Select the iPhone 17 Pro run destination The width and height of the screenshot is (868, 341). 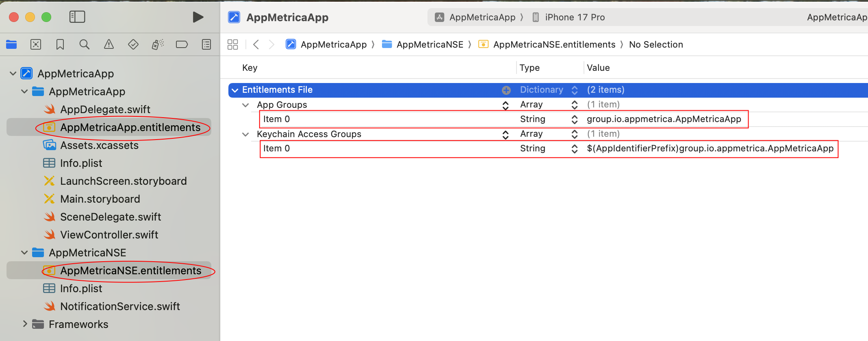click(574, 17)
